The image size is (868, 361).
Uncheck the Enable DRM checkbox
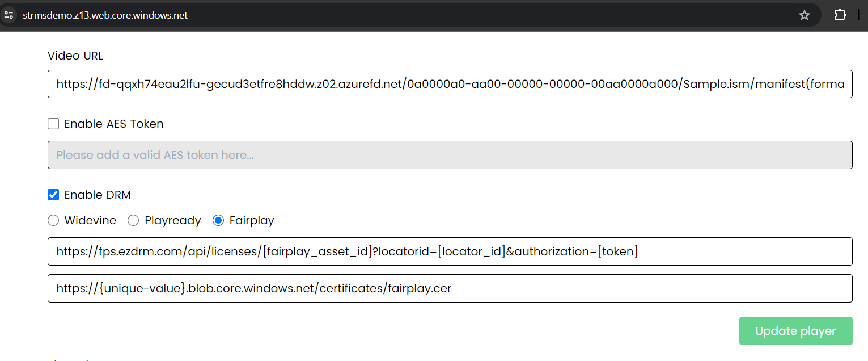[53, 195]
